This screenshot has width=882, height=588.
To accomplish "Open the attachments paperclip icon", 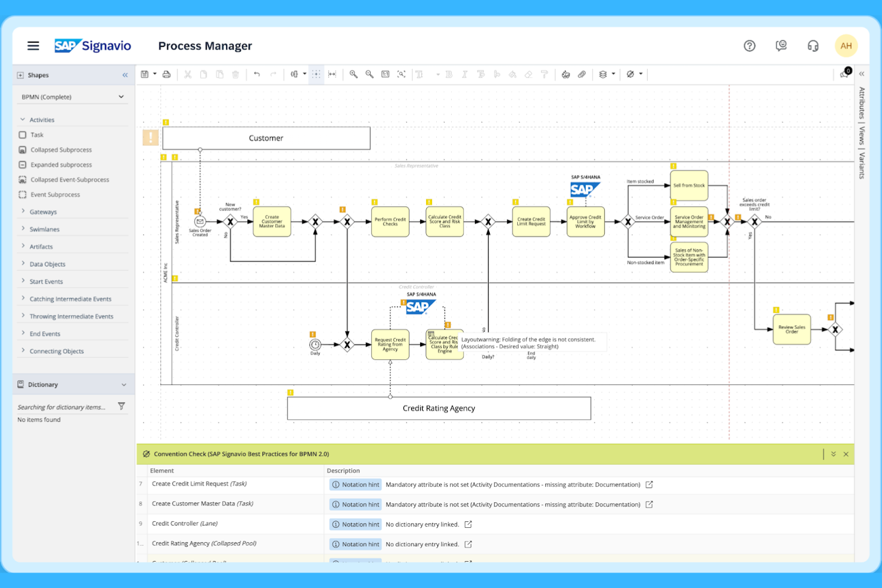I will (582, 74).
